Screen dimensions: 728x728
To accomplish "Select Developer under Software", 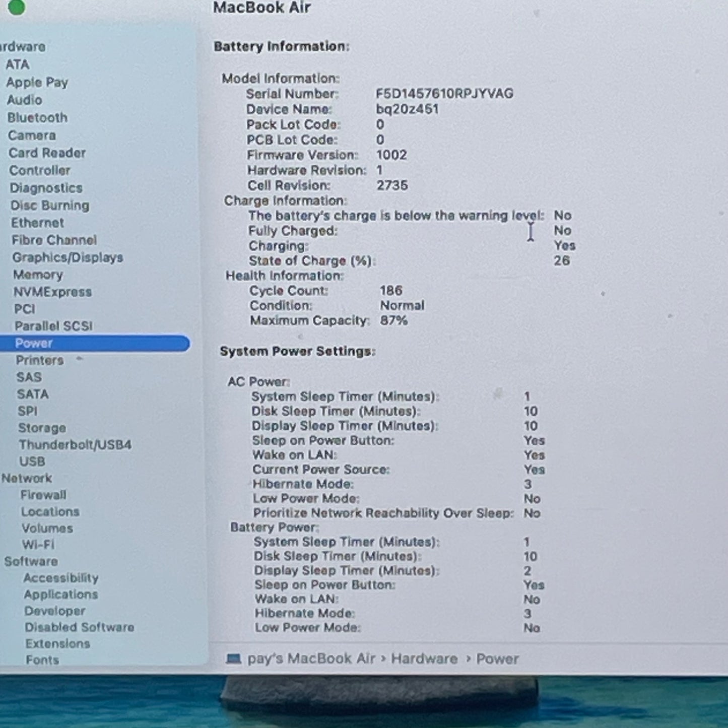I will tap(55, 611).
